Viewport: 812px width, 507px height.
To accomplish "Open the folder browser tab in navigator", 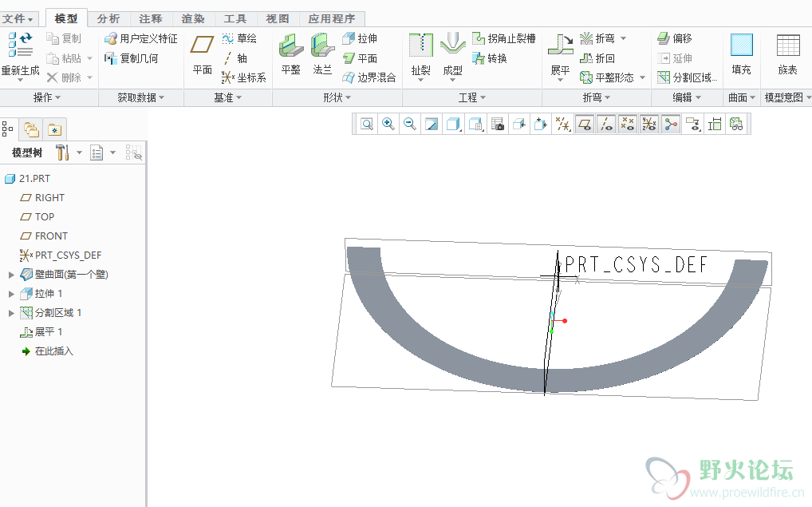I will (31, 129).
